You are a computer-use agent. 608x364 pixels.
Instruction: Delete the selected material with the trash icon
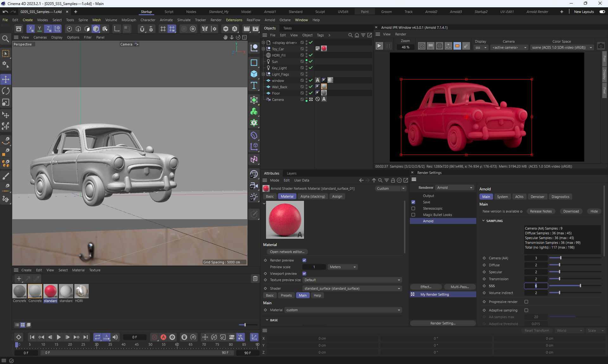coord(255,279)
